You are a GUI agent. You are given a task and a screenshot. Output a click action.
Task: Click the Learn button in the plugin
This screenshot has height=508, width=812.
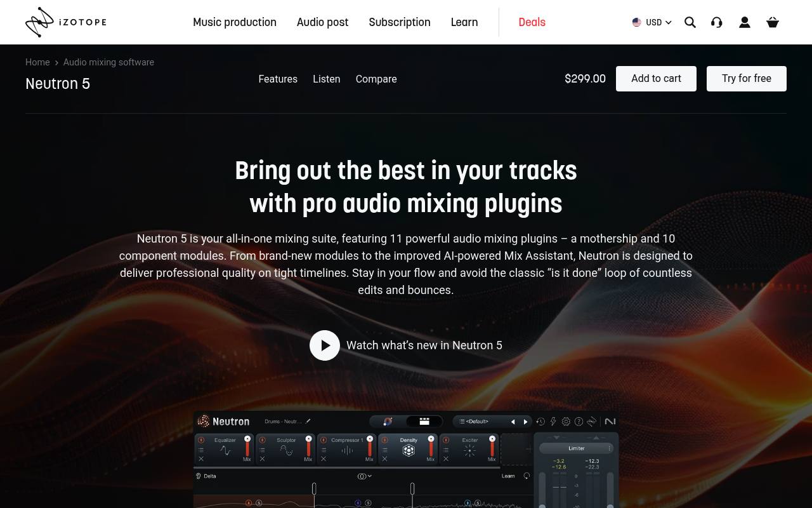pos(508,476)
